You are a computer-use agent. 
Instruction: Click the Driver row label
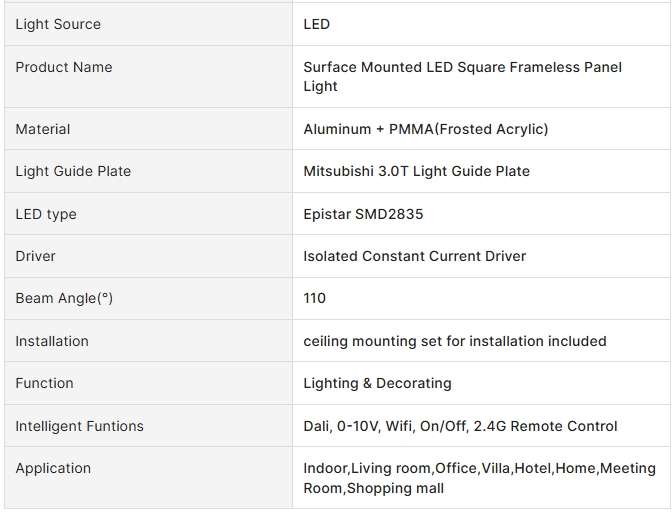(x=36, y=256)
